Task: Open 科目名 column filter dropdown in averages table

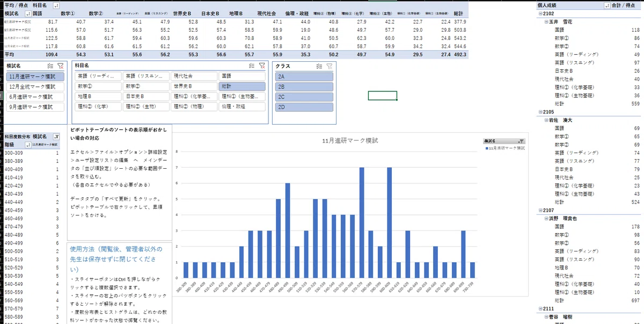Action: [x=56, y=5]
